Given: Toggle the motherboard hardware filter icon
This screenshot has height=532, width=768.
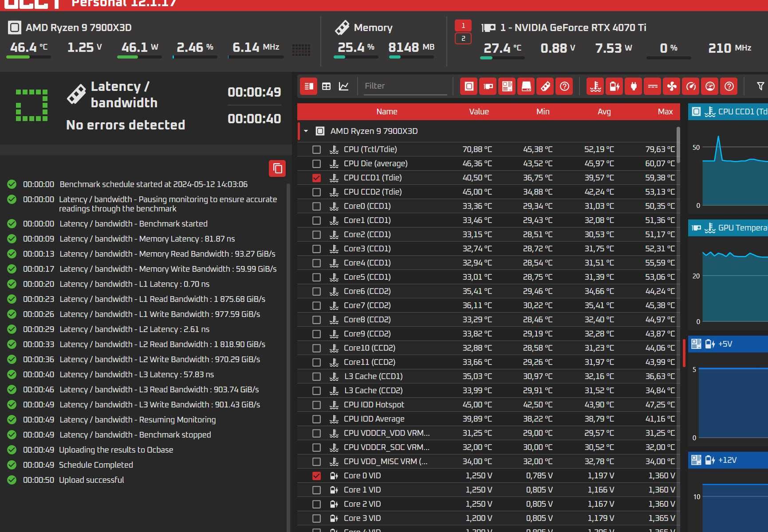Looking at the screenshot, I should pyautogui.click(x=507, y=86).
